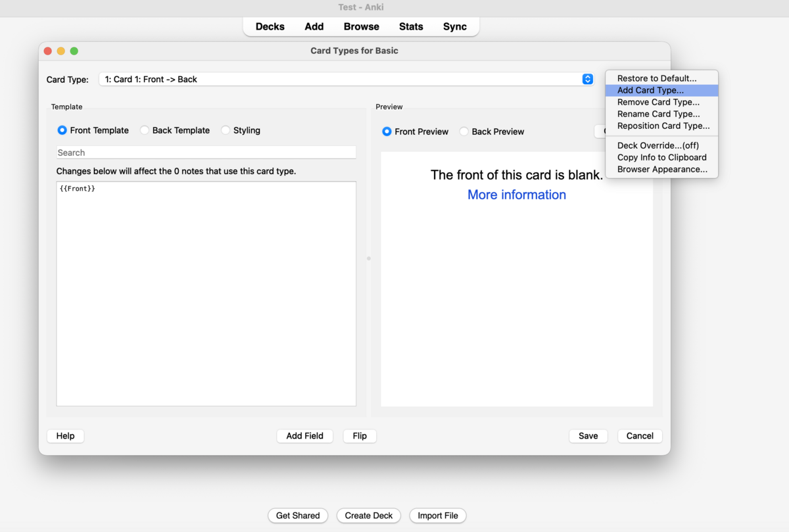
Task: Click the 'Changes below will affect the 0 notes' text
Action: click(x=176, y=171)
